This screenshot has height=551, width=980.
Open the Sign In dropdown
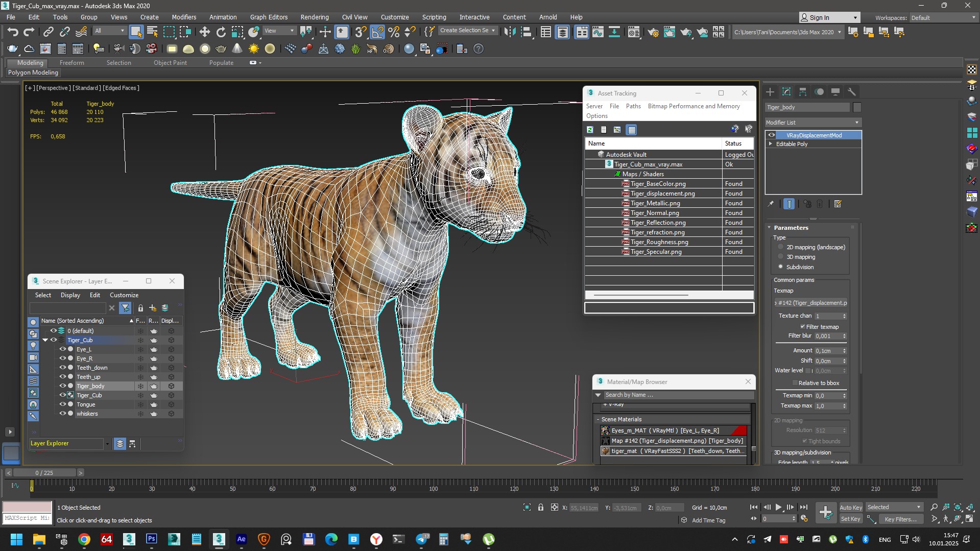[x=829, y=17]
